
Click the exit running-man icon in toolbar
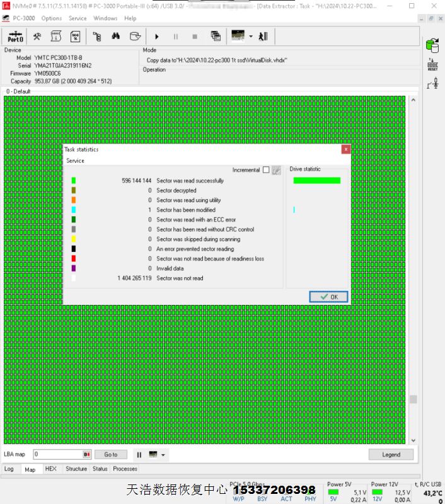tap(263, 37)
